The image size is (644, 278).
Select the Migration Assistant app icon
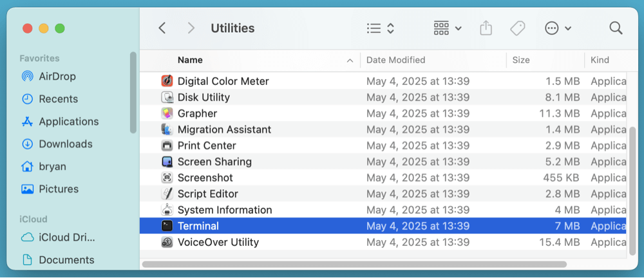coord(167,129)
